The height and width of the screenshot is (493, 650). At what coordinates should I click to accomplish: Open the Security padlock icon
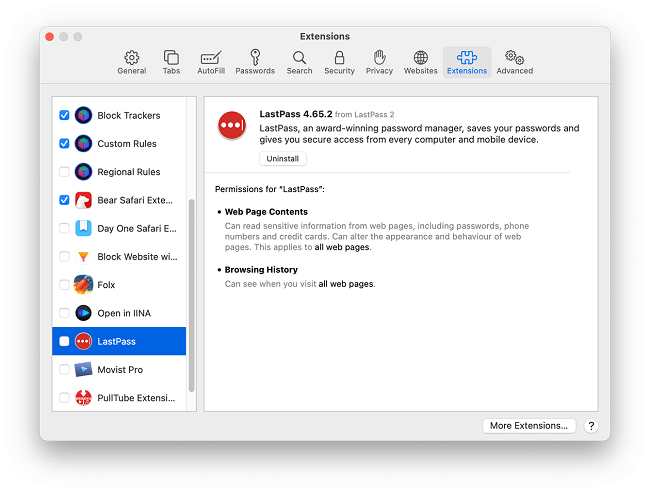[339, 57]
